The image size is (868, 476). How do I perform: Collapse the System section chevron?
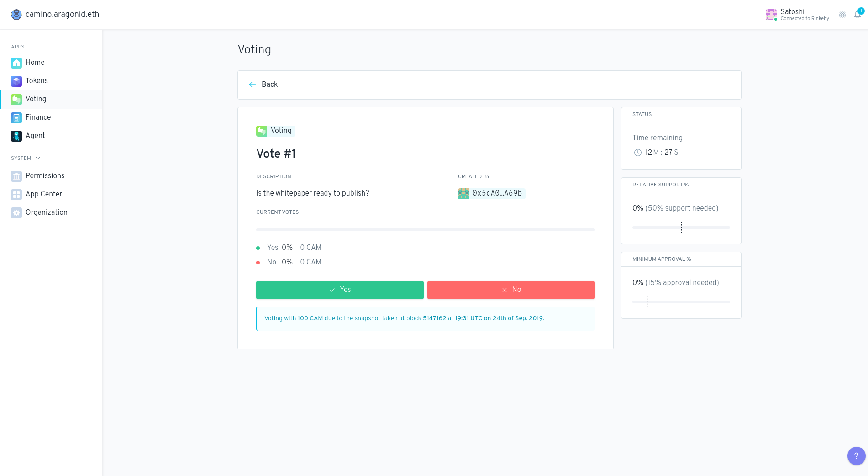coord(38,158)
